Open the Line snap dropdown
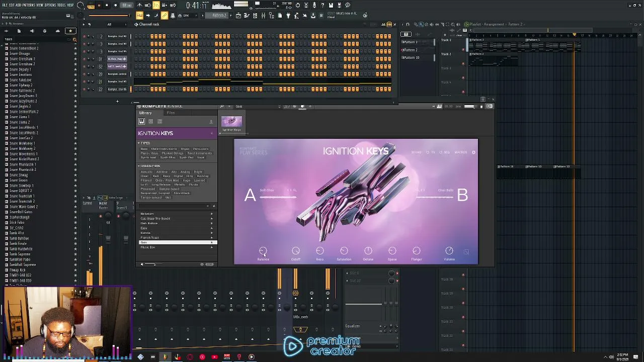Viewport: 644px width, 362px height. [189, 16]
